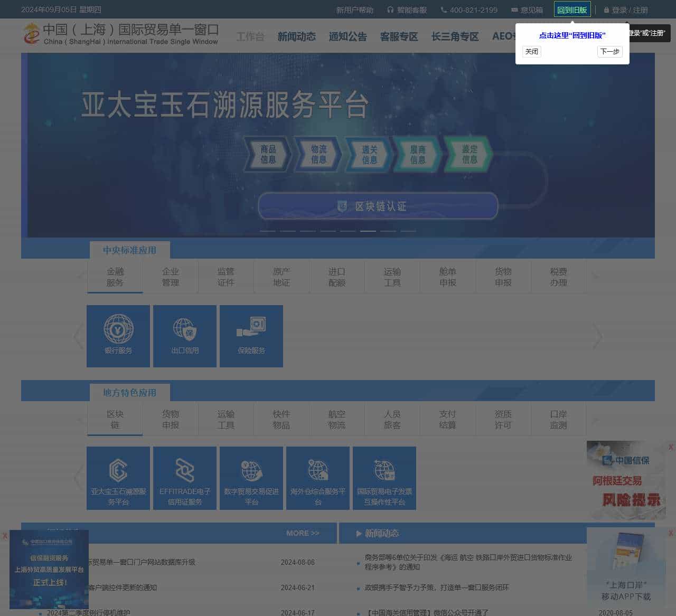Select the first carousel indicator on banner

[x=268, y=231]
